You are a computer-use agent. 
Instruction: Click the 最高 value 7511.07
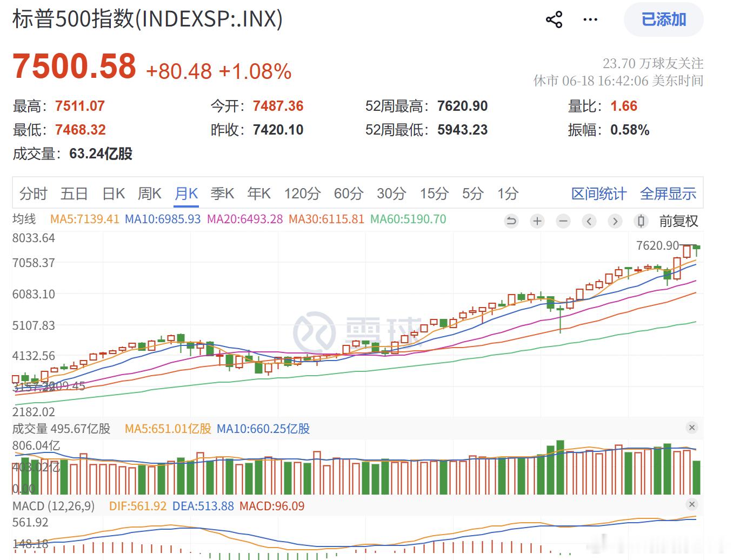(x=80, y=106)
